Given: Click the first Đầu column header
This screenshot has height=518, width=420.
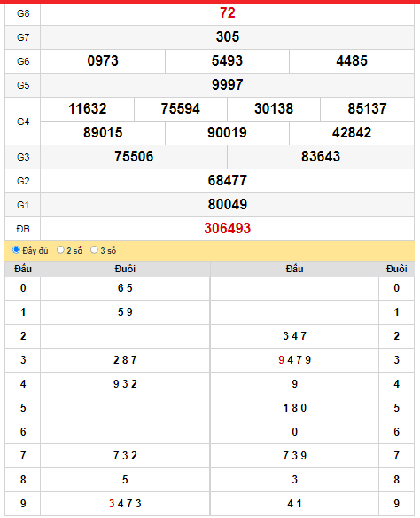Looking at the screenshot, I should (x=23, y=269).
